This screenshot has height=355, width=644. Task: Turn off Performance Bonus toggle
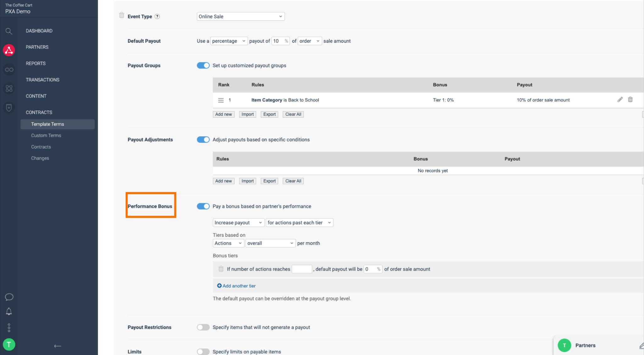[x=203, y=206]
